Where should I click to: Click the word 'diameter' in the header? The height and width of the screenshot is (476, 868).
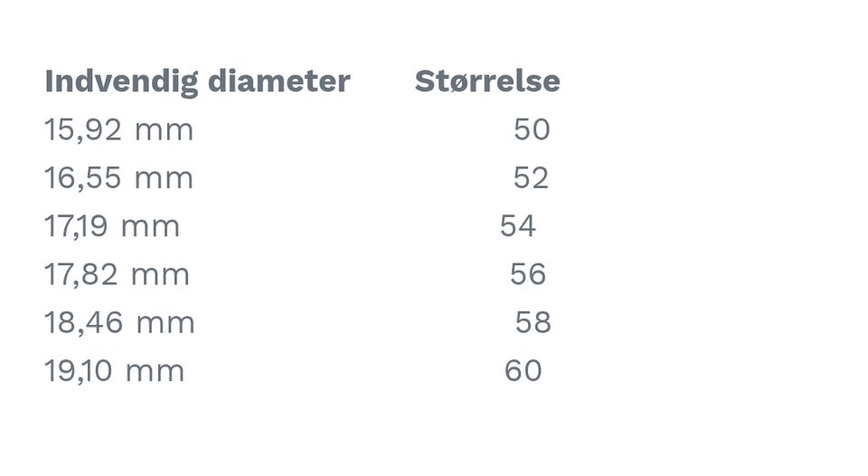pos(279,81)
